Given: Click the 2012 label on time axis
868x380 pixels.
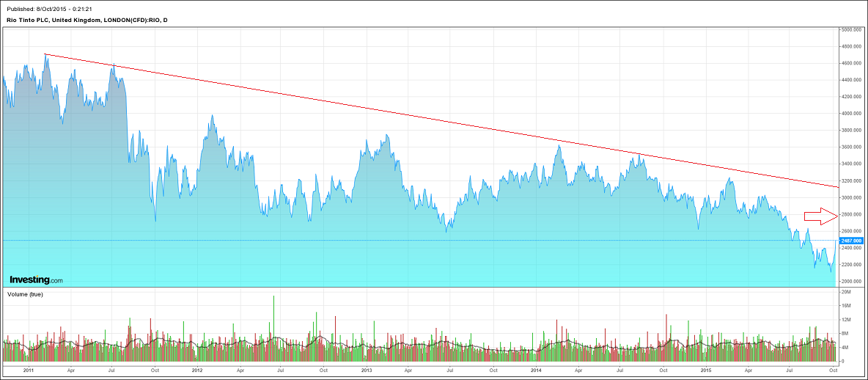Looking at the screenshot, I should coord(196,370).
